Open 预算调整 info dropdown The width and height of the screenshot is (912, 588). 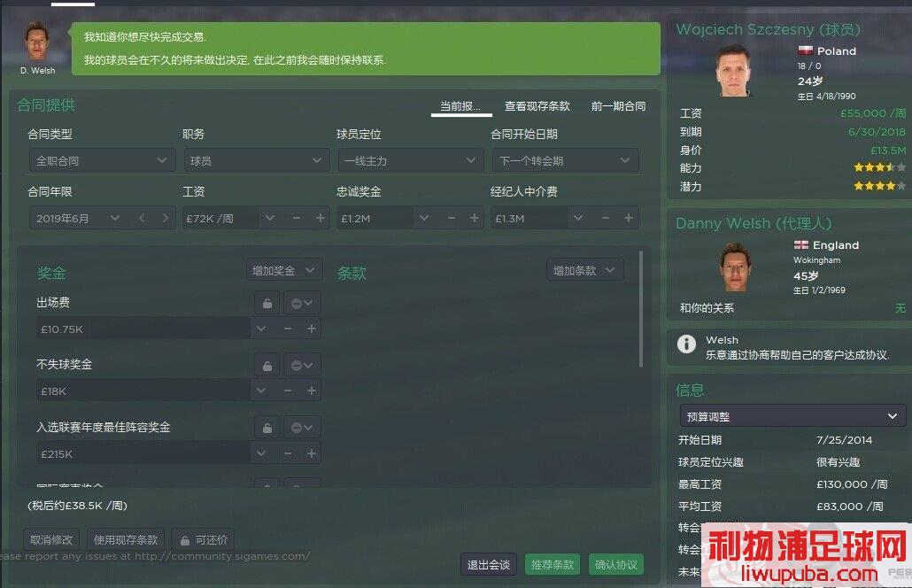[792, 416]
